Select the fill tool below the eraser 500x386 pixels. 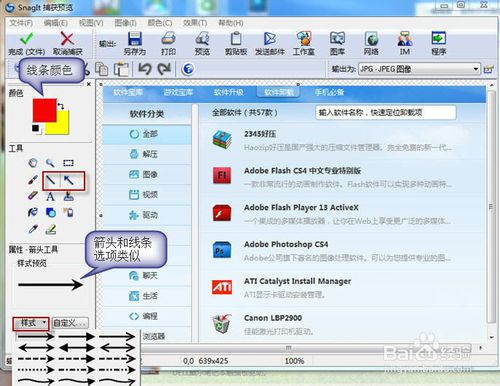[x=33, y=212]
